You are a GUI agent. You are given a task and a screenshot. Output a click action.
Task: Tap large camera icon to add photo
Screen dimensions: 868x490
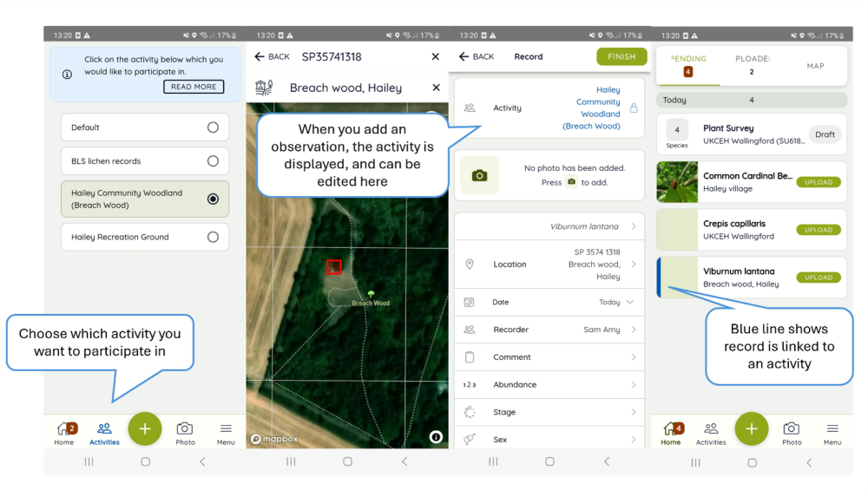point(479,175)
